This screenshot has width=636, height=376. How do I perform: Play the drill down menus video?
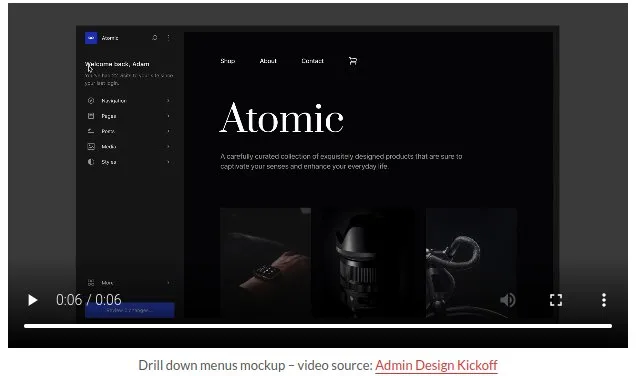[x=32, y=300]
